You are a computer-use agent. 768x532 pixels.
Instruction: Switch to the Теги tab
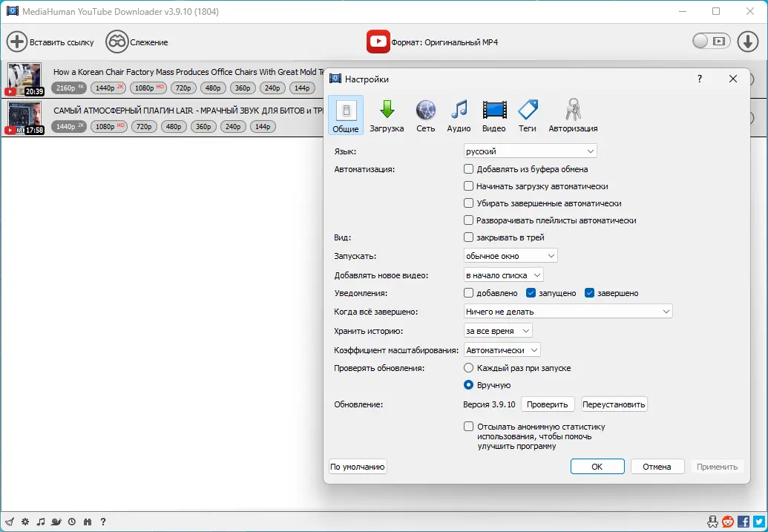pos(528,115)
